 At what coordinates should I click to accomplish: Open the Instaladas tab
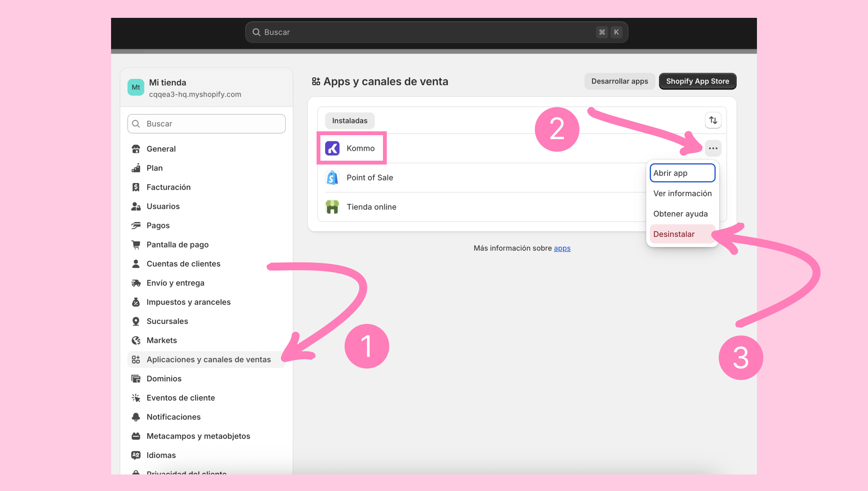click(350, 121)
